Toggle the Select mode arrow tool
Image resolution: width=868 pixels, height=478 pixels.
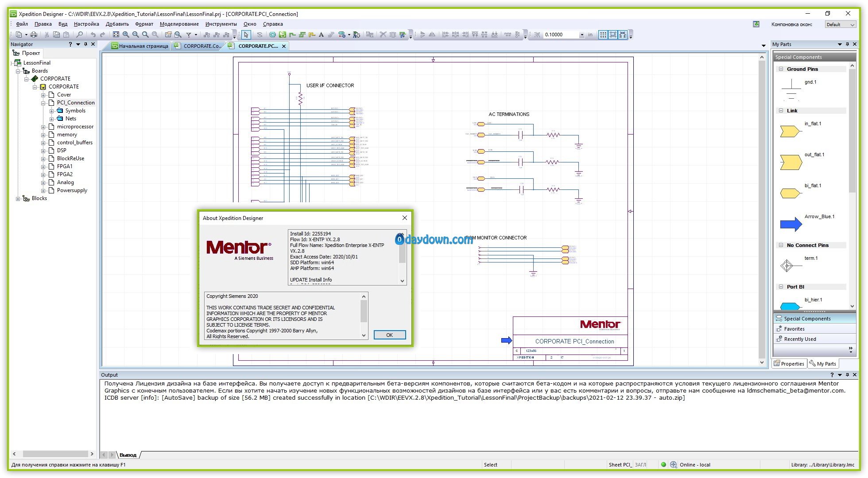click(x=246, y=35)
